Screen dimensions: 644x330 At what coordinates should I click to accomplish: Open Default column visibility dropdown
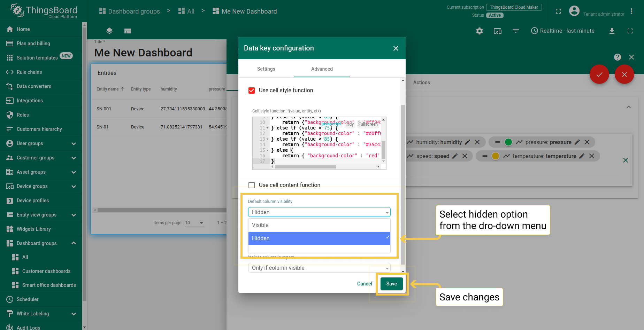(x=319, y=212)
